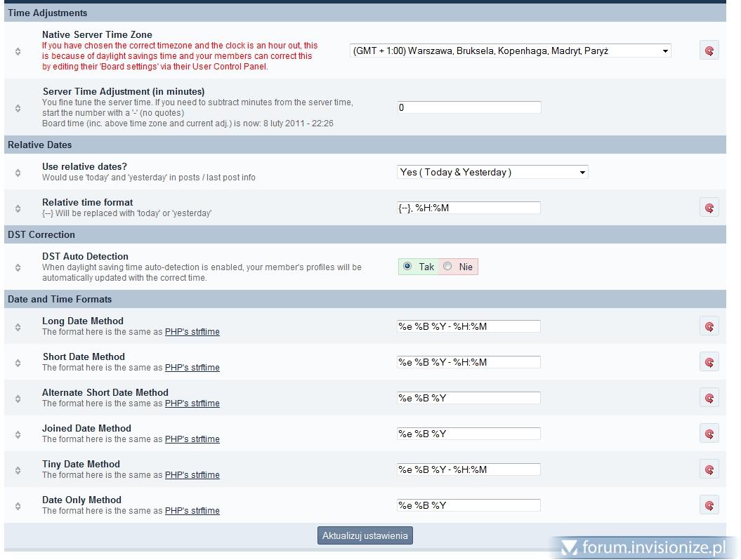
Task: Click the reorder arrows beside DST Auto Detection
Action: [18, 267]
